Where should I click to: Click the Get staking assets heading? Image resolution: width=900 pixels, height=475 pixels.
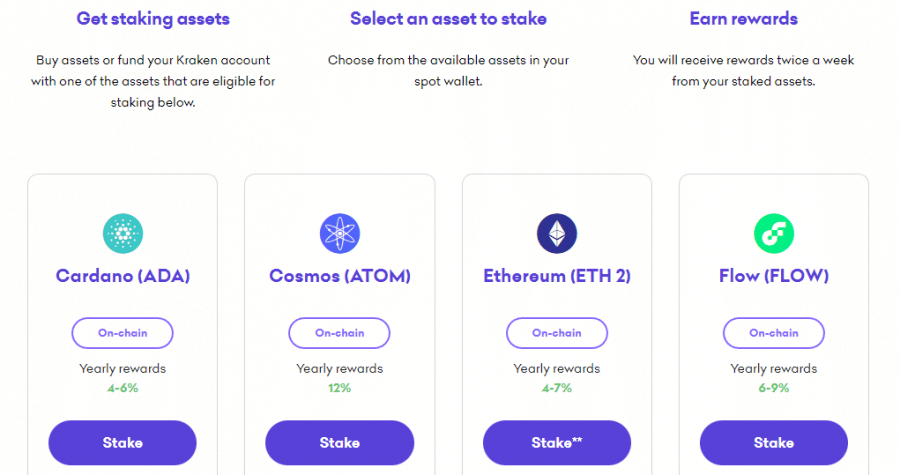153,19
